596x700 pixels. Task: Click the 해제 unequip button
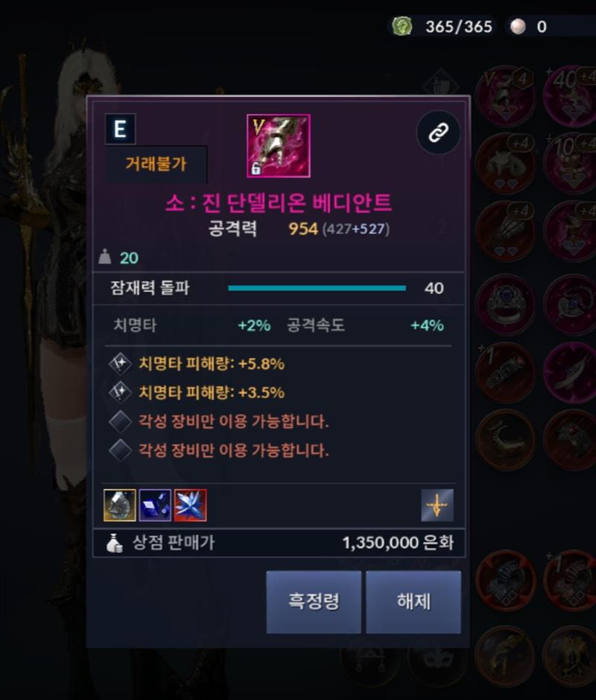[413, 602]
